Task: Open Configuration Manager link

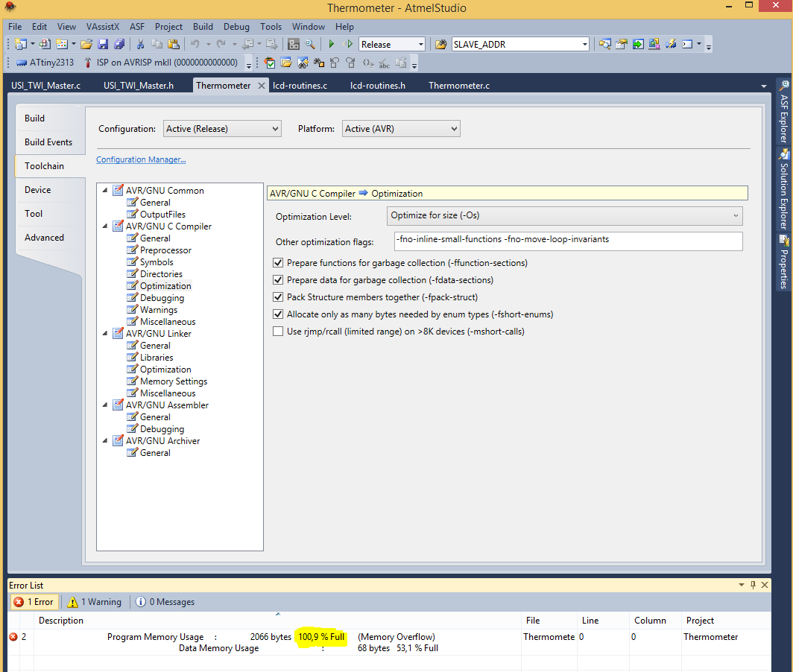Action: (x=141, y=159)
